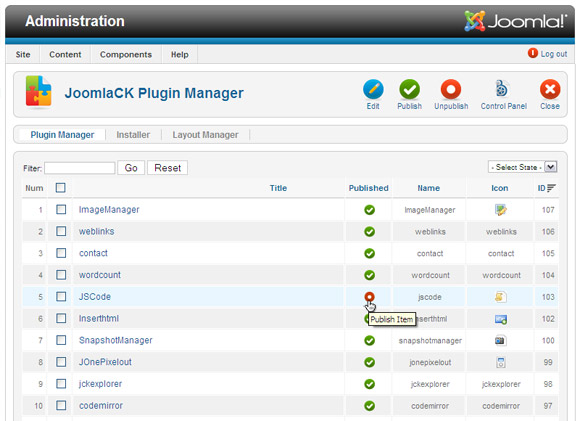
Task: Click the green Publish toolbar icon
Action: click(x=409, y=89)
